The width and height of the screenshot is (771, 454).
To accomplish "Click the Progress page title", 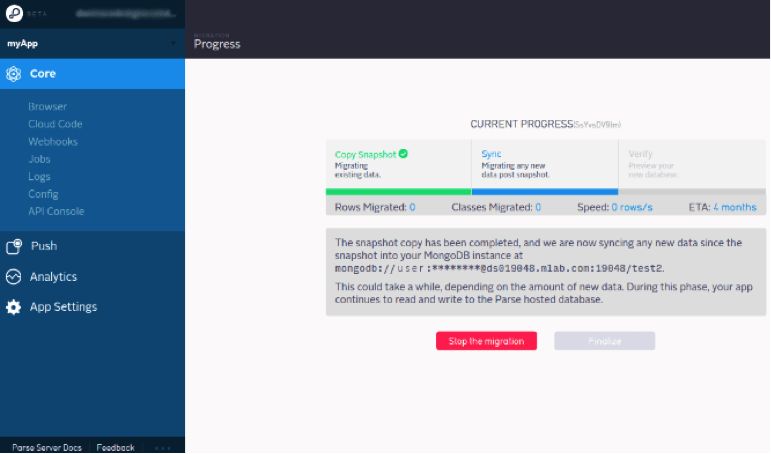I will click(217, 44).
